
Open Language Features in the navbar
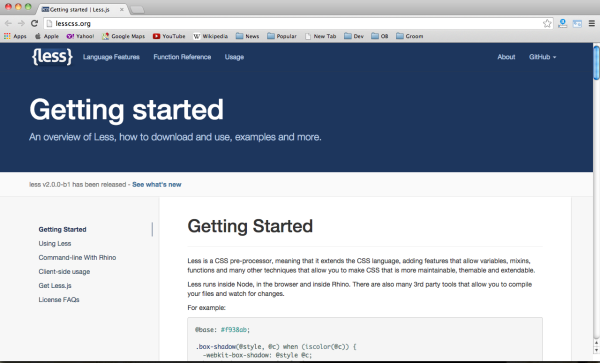(111, 57)
